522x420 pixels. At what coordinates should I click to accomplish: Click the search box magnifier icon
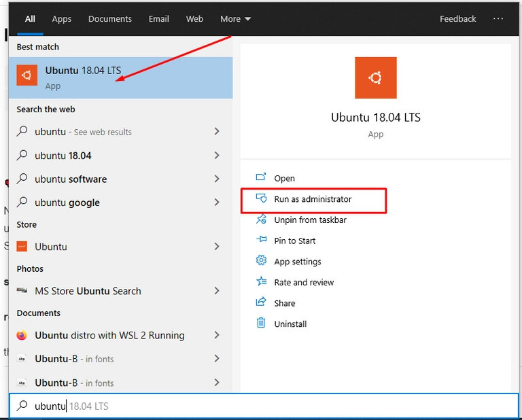(22, 406)
